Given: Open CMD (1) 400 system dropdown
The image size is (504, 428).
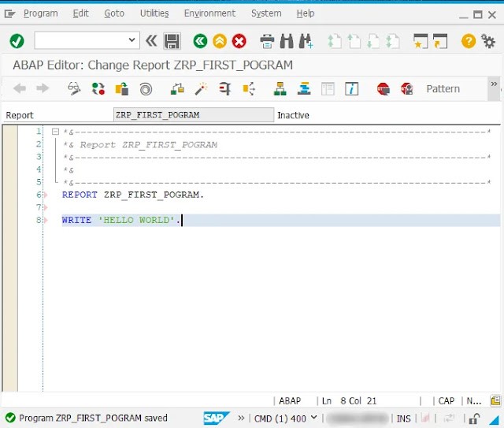Looking at the screenshot, I should [x=285, y=419].
